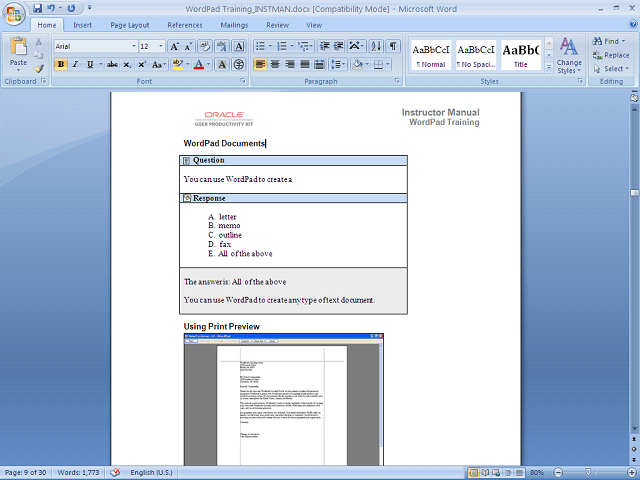Open Font dialog launcher

pos(243,81)
